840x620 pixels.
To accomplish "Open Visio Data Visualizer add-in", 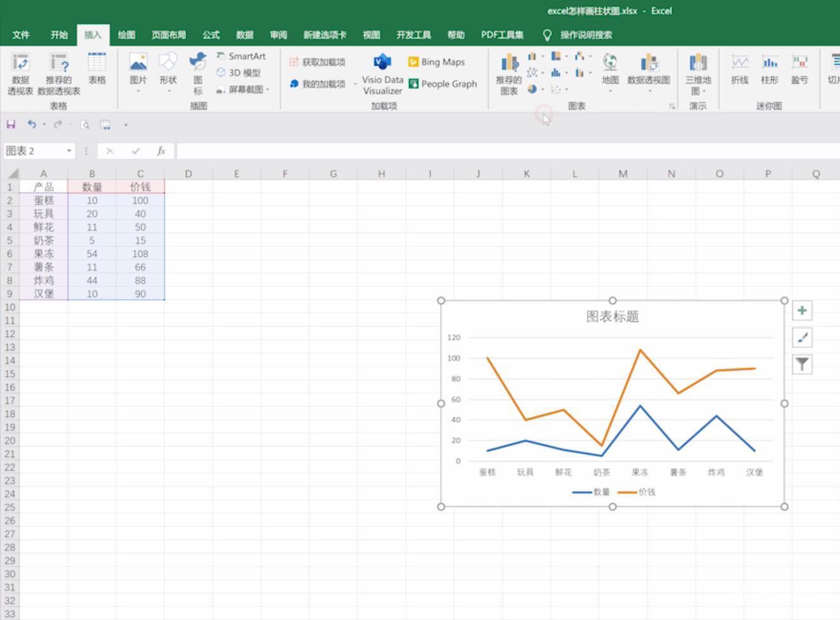I will 383,74.
